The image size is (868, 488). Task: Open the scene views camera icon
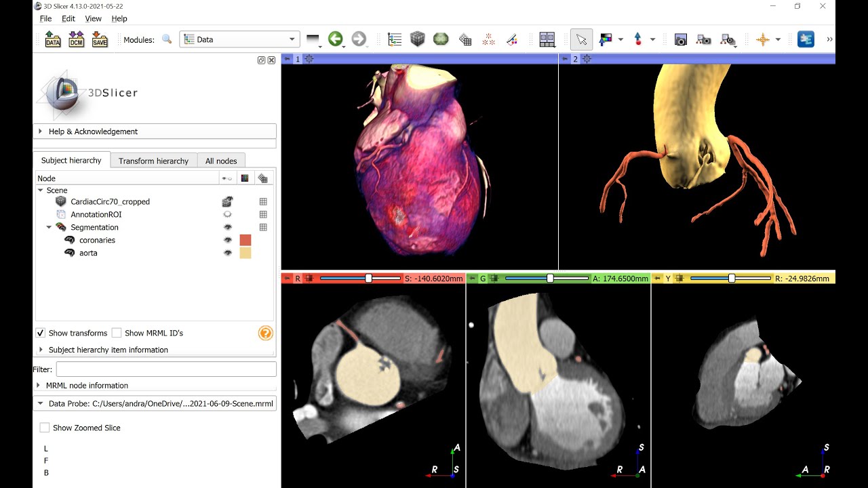704,40
